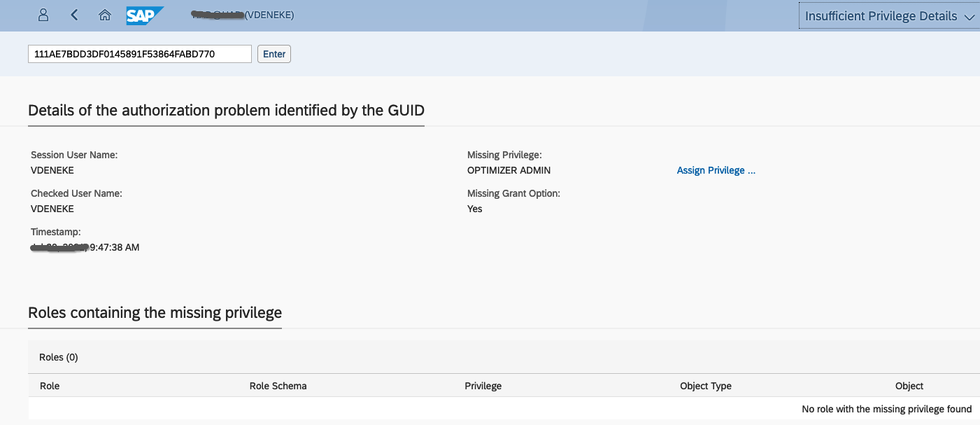Click the 'No role with the missing privilege found' message
980x425 pixels.
pos(887,409)
